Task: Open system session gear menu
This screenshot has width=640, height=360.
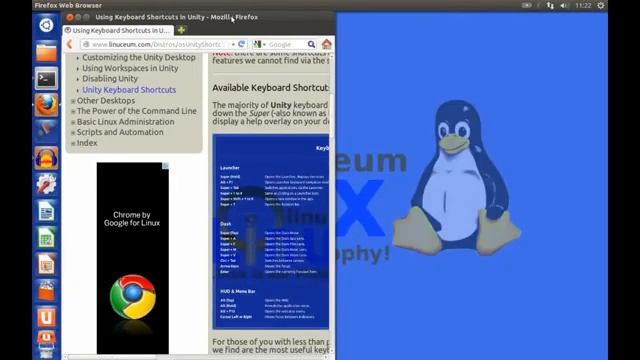Action: coord(601,5)
